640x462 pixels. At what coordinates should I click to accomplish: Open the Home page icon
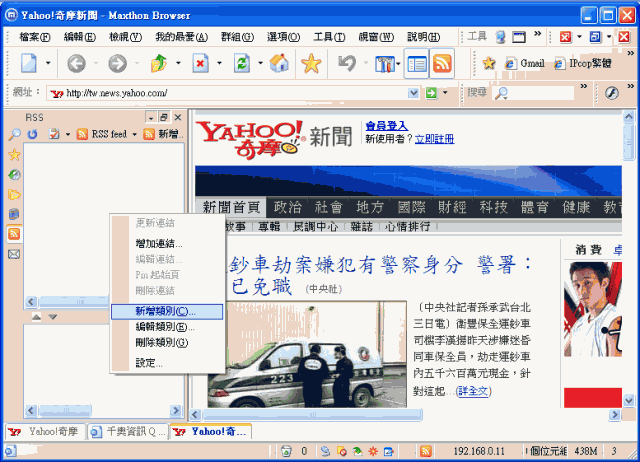tap(279, 64)
